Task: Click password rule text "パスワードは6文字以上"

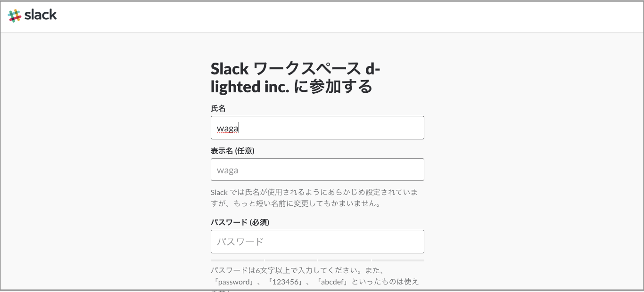Action: [298, 271]
